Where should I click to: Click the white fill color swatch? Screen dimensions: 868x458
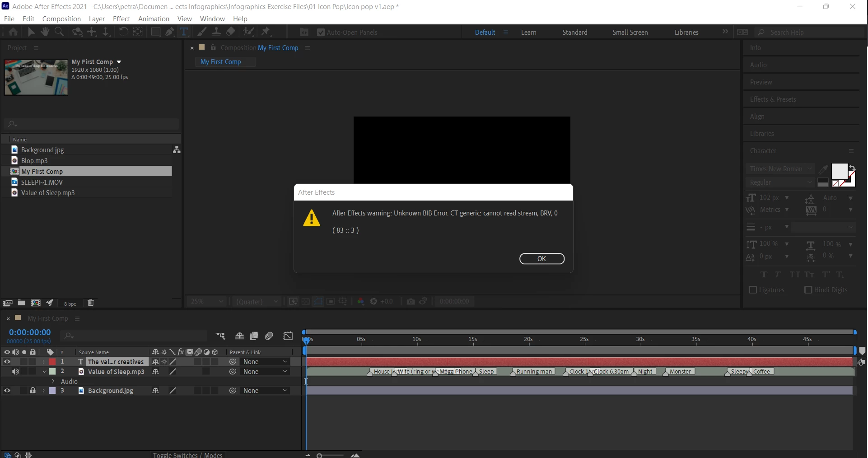click(x=840, y=172)
